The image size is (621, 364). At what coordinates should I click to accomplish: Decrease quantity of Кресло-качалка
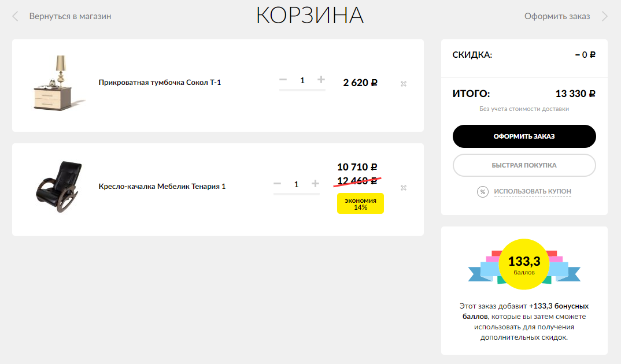coord(277,184)
